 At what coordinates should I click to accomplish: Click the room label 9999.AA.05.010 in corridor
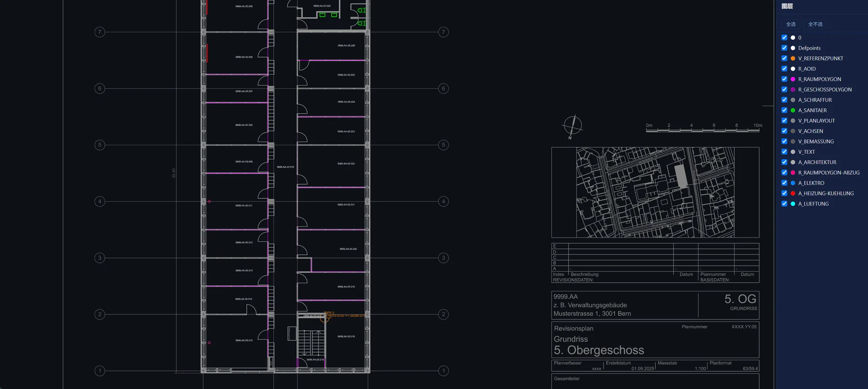click(285, 167)
